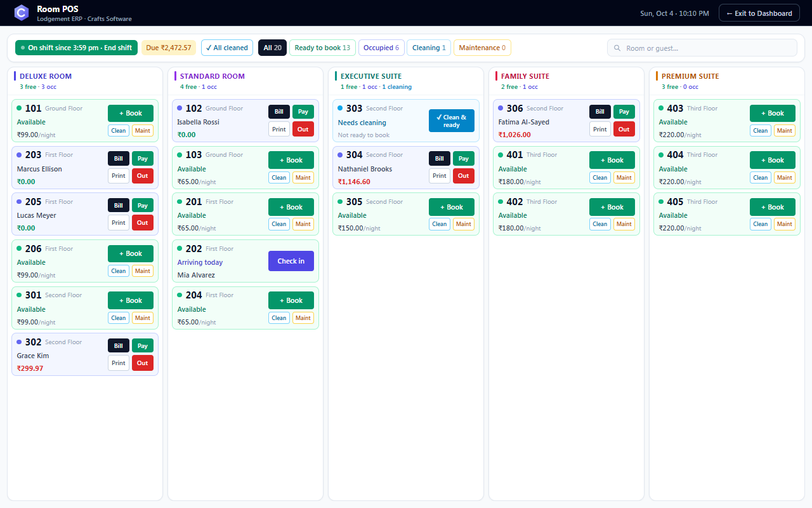Book room 103
The image size is (812, 508).
coord(291,160)
